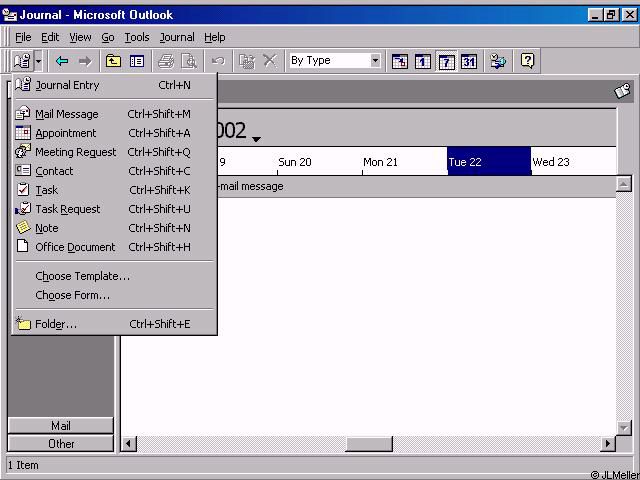Viewport: 640px width, 480px height.
Task: Open the Edit menu
Action: tap(50, 38)
